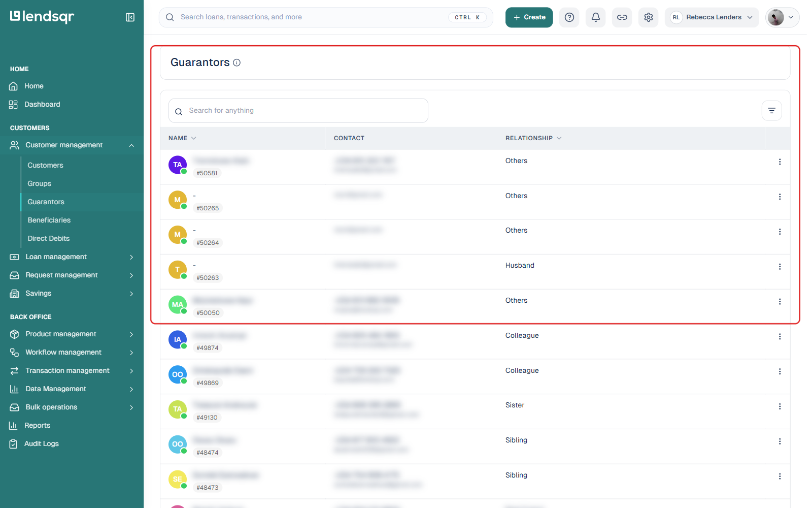This screenshot has height=508, width=812.
Task: Expand Loan management menu
Action: [x=72, y=257]
